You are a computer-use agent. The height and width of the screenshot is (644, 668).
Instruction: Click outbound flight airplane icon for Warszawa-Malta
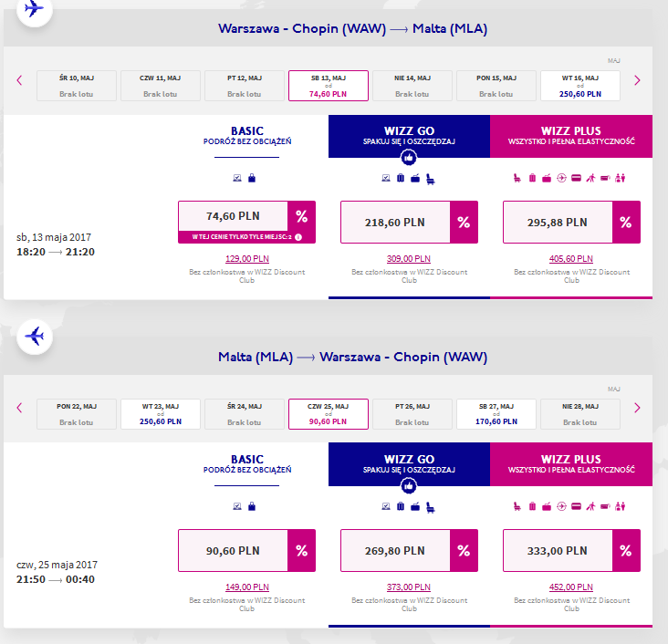(x=34, y=8)
